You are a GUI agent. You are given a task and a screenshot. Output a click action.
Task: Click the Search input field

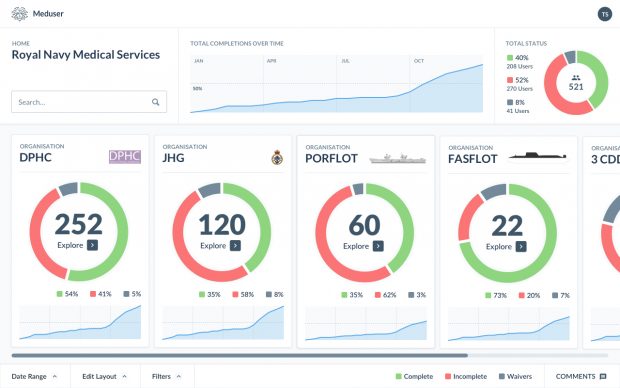point(89,102)
